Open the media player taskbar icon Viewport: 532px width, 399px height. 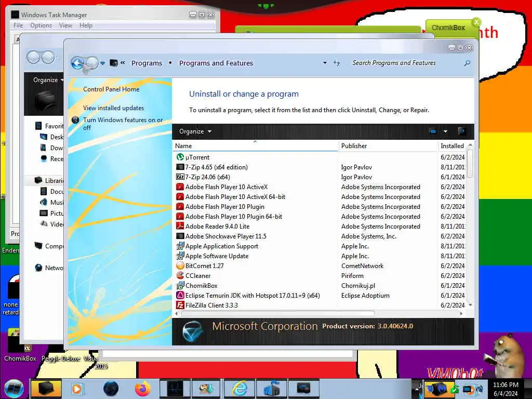pyautogui.click(x=77, y=389)
